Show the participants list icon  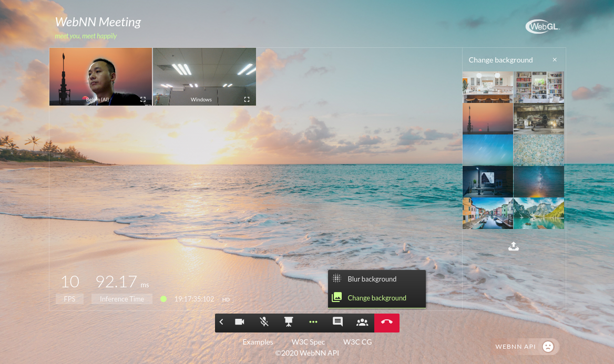[x=362, y=322]
